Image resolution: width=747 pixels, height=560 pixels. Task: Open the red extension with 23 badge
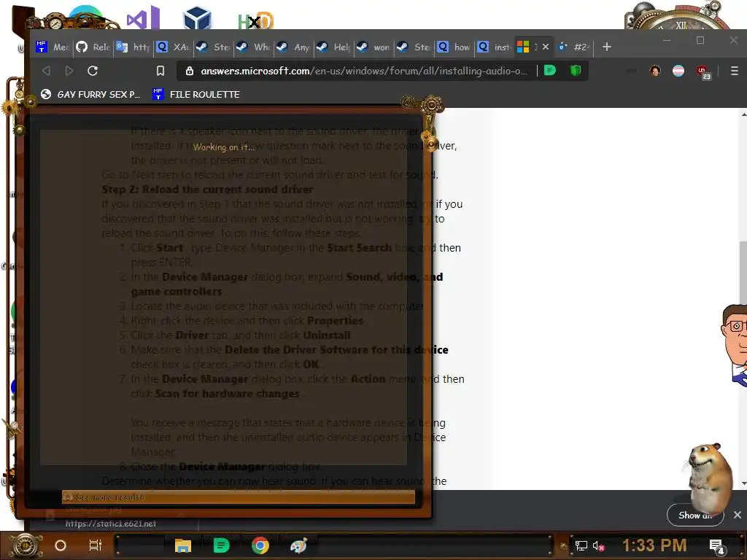(x=703, y=72)
